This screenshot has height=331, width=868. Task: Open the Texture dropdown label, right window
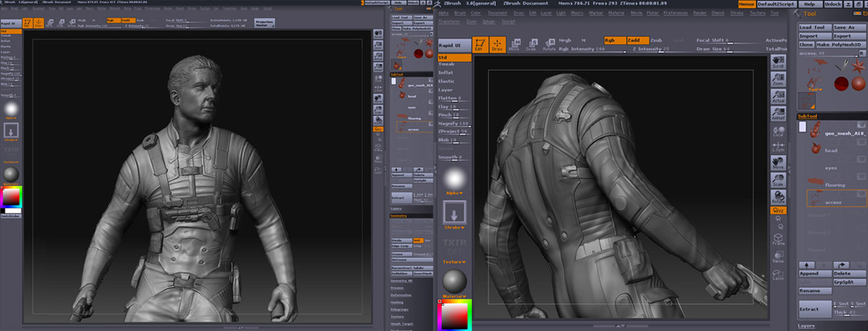tap(455, 262)
